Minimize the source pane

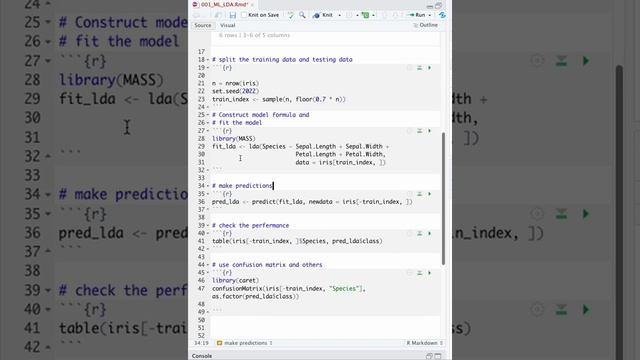430,6
